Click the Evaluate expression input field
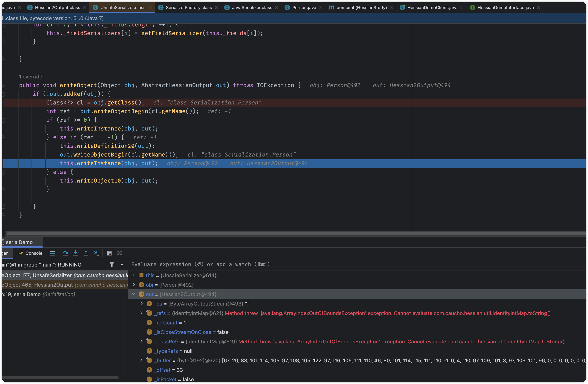The image size is (588, 384). click(357, 264)
